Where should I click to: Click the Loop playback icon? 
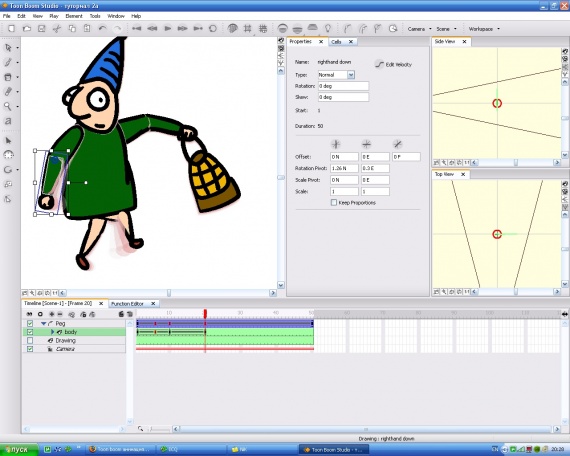coord(213,28)
